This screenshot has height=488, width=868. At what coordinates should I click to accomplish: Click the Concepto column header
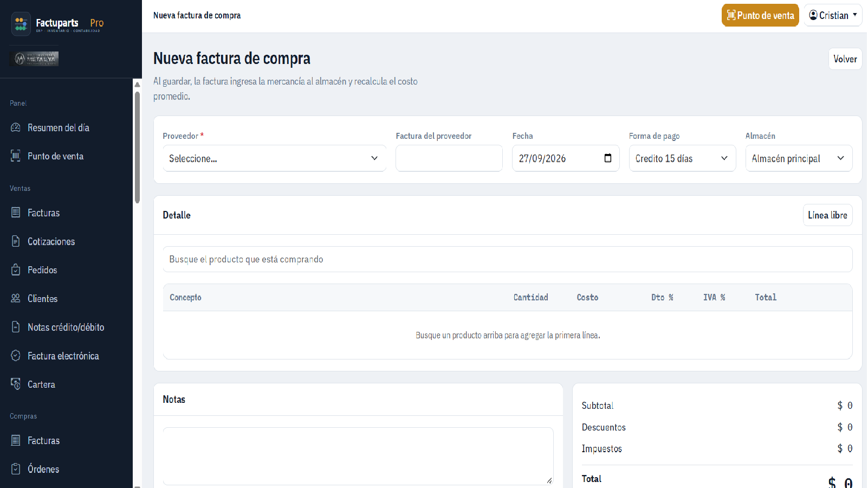(x=185, y=297)
